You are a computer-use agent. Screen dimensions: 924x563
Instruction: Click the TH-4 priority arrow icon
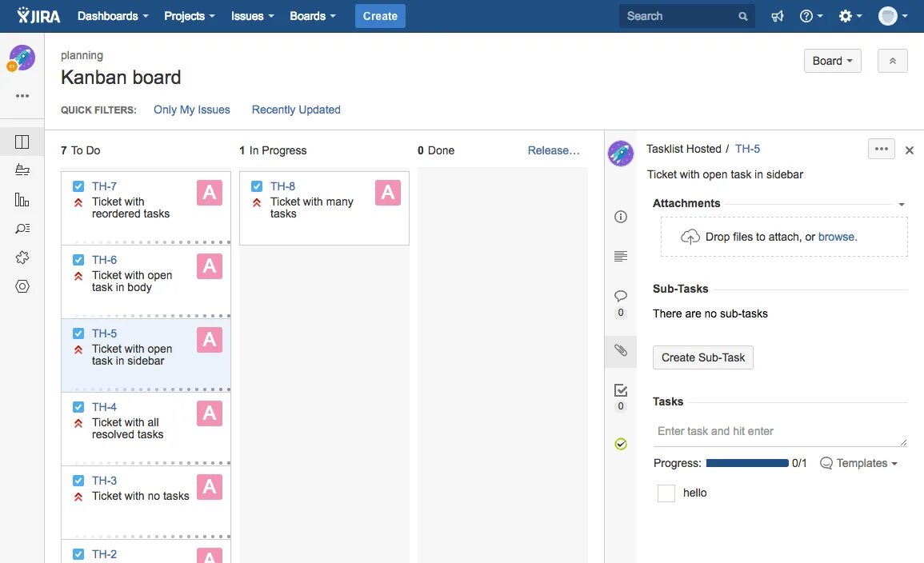pyautogui.click(x=78, y=423)
